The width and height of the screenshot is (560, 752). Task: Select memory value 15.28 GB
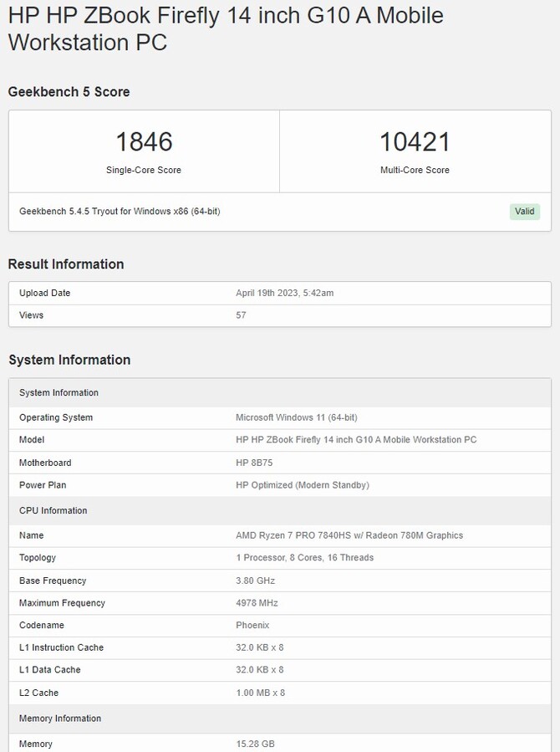255,744
